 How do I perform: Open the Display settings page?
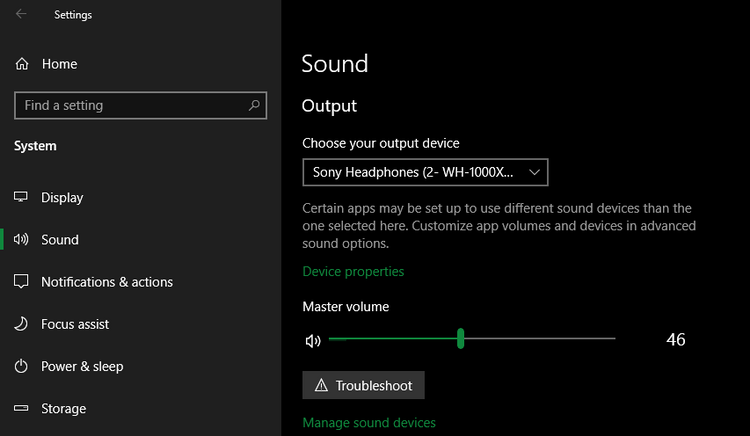62,197
